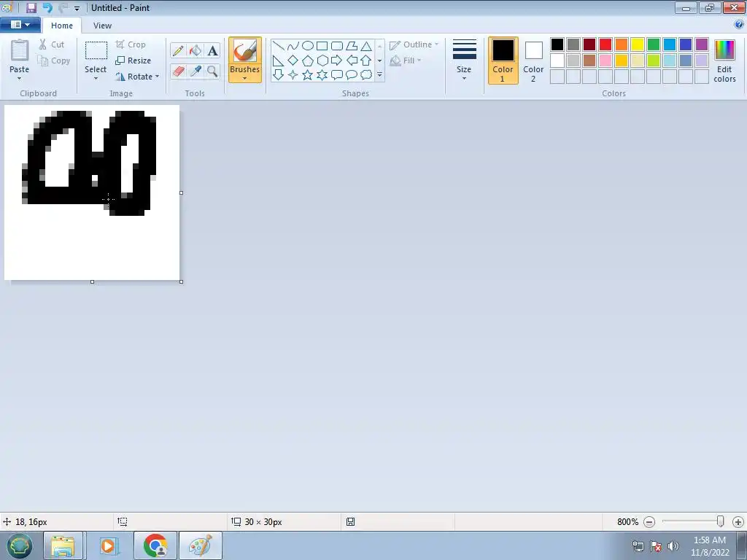
Task: Pick the Curve shape
Action: pos(293,46)
